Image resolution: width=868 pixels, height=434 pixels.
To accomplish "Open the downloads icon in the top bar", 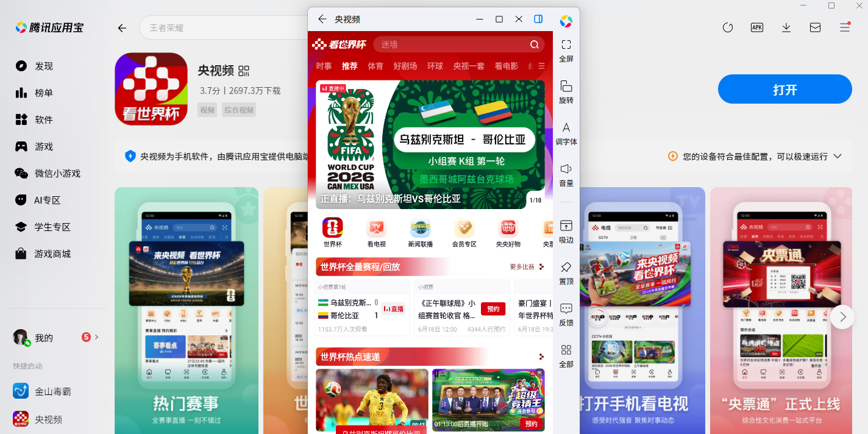I will click(x=786, y=27).
